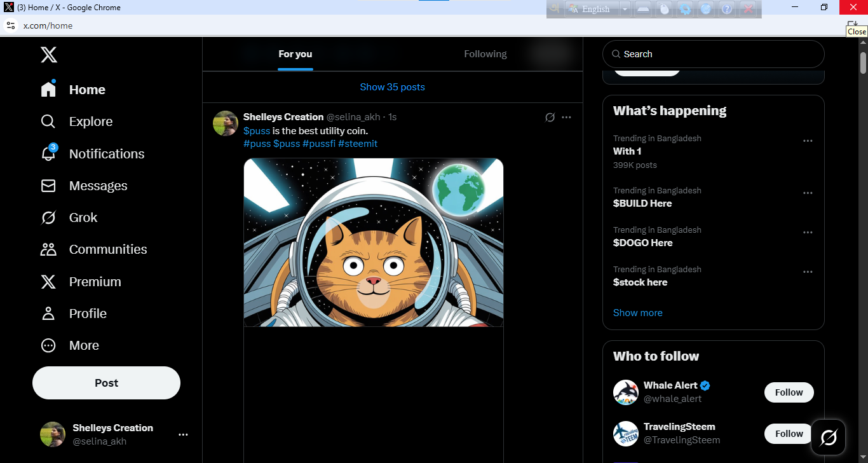Open floating Grok button at bottom right
The height and width of the screenshot is (463, 868).
pos(829,437)
